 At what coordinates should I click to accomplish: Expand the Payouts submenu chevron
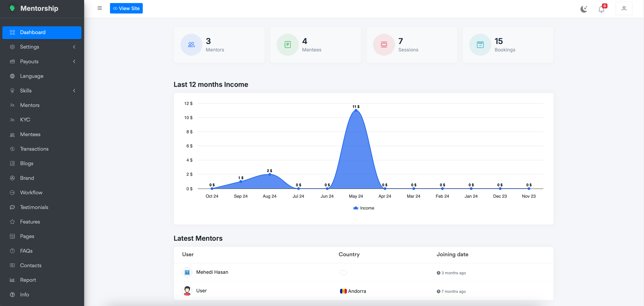tap(74, 61)
